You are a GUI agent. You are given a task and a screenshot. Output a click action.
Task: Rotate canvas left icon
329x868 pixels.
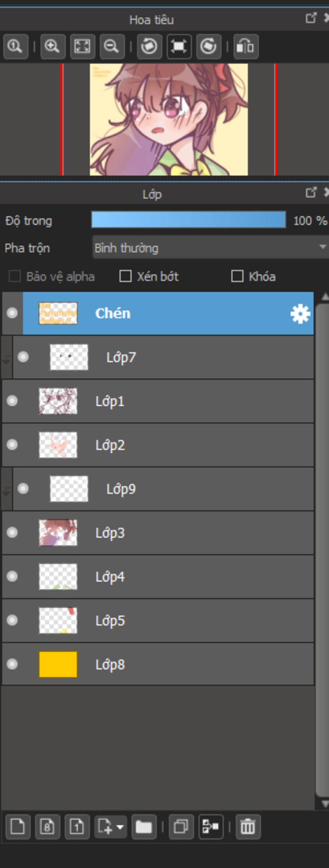coord(149,46)
